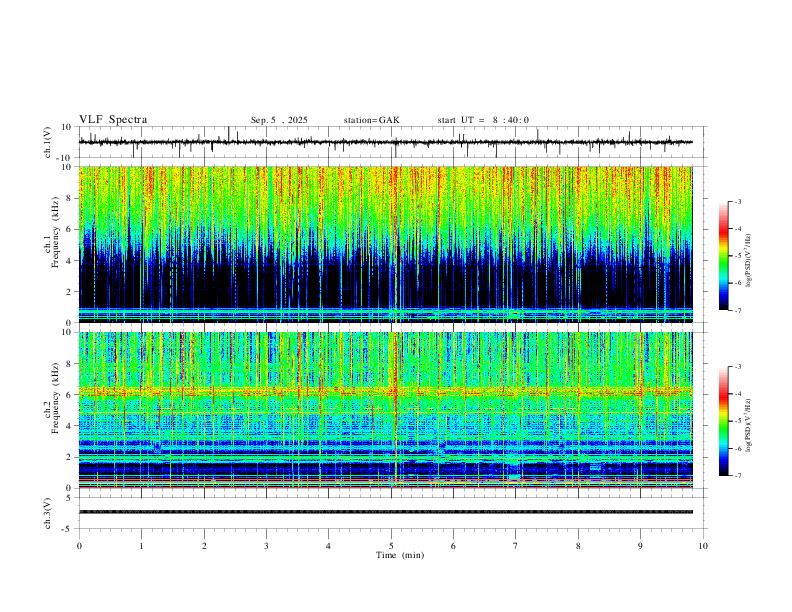
Task: Click the "7" tick on the time axis
Action: tap(516, 546)
